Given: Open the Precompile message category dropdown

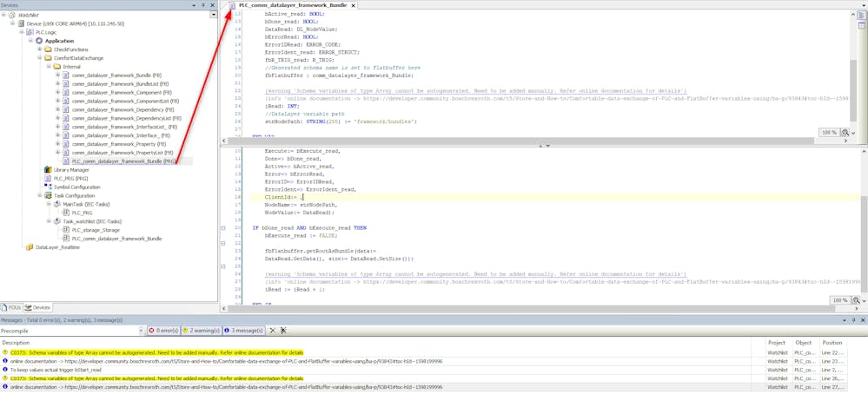Looking at the screenshot, I should (x=139, y=330).
